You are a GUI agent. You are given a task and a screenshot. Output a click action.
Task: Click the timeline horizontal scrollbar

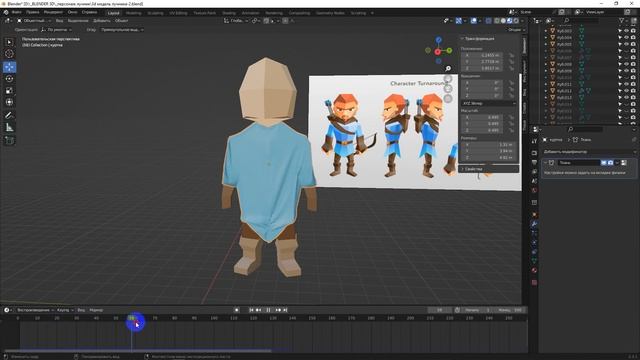[x=138, y=350]
